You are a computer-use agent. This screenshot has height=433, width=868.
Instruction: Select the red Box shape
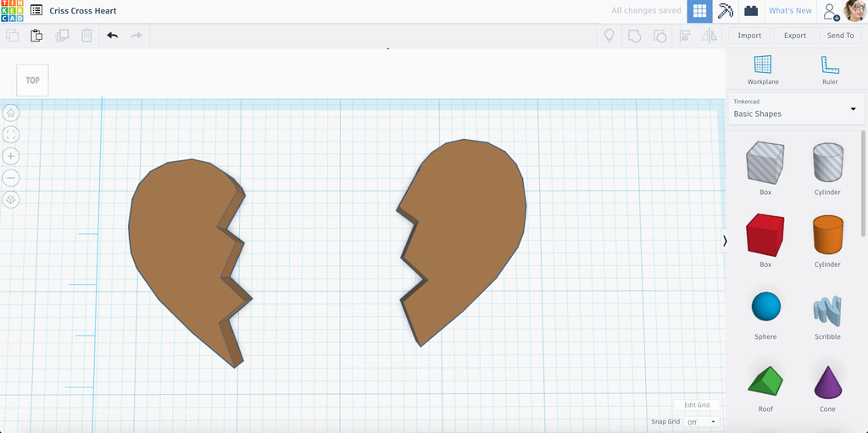765,241
